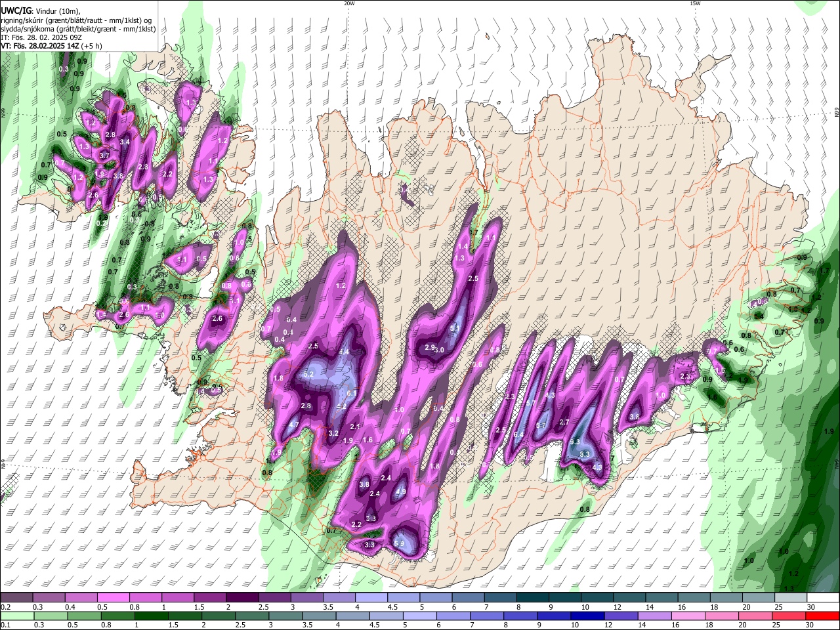Screen dimensions: 840x630
Task: Click the '15W' longitude label
Action: pos(695,3)
